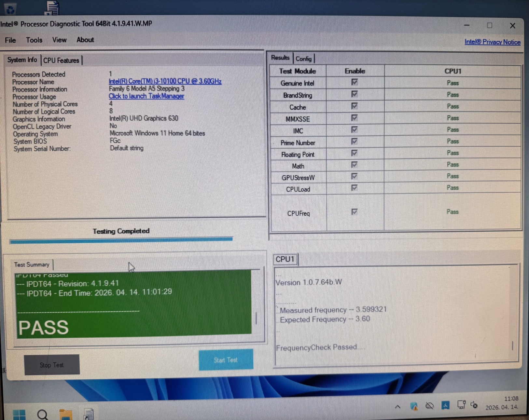The image size is (529, 420).
Task: Click the Measured frequency 3.599321 line
Action: 333,309
